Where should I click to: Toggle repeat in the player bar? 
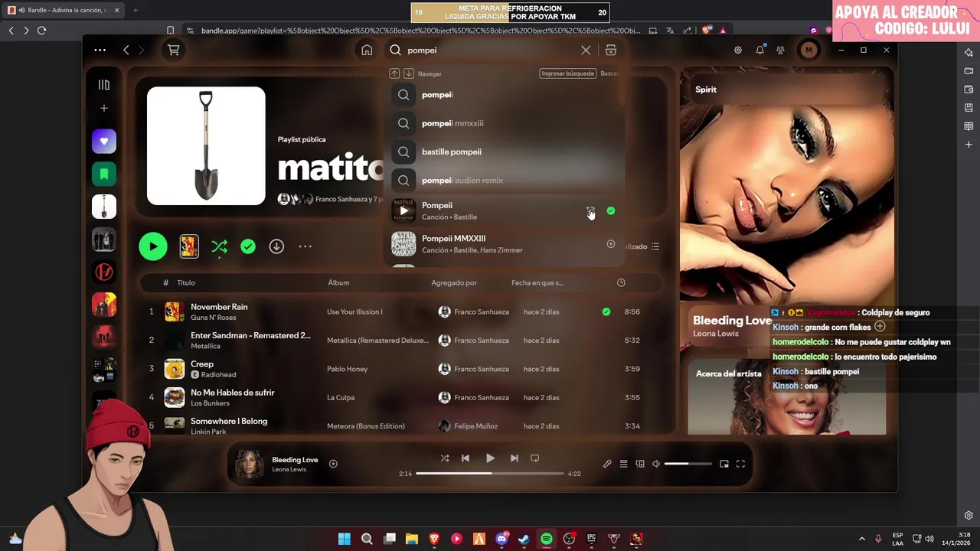click(x=535, y=458)
